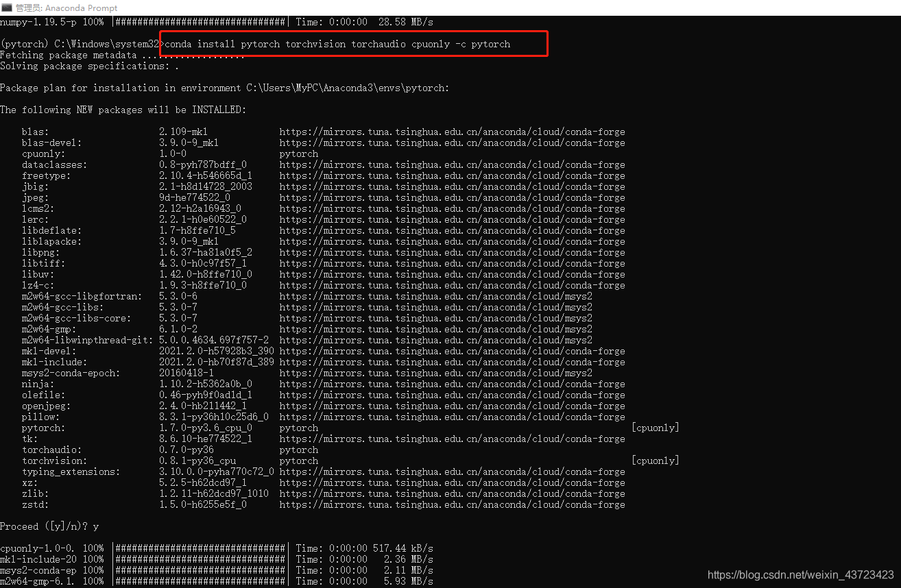Click the 'dataclasses:' package name
The width and height of the screenshot is (901, 588).
[x=55, y=164]
